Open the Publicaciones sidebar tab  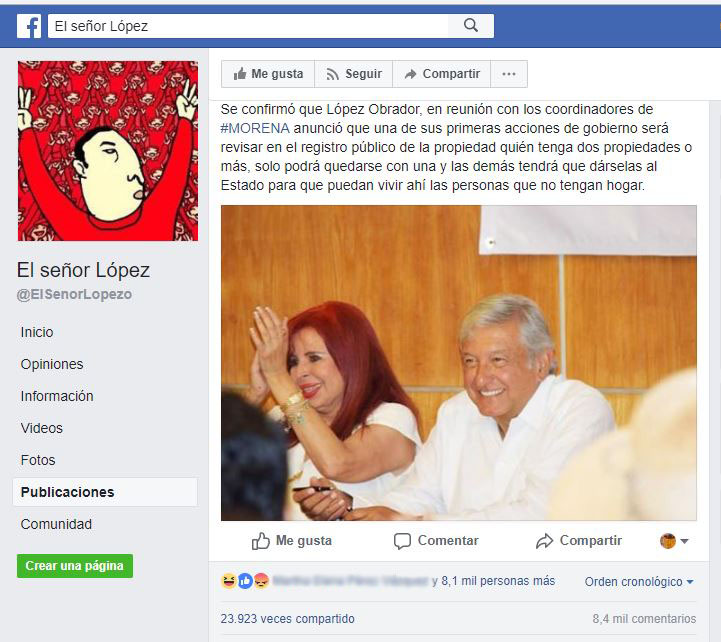[x=105, y=492]
